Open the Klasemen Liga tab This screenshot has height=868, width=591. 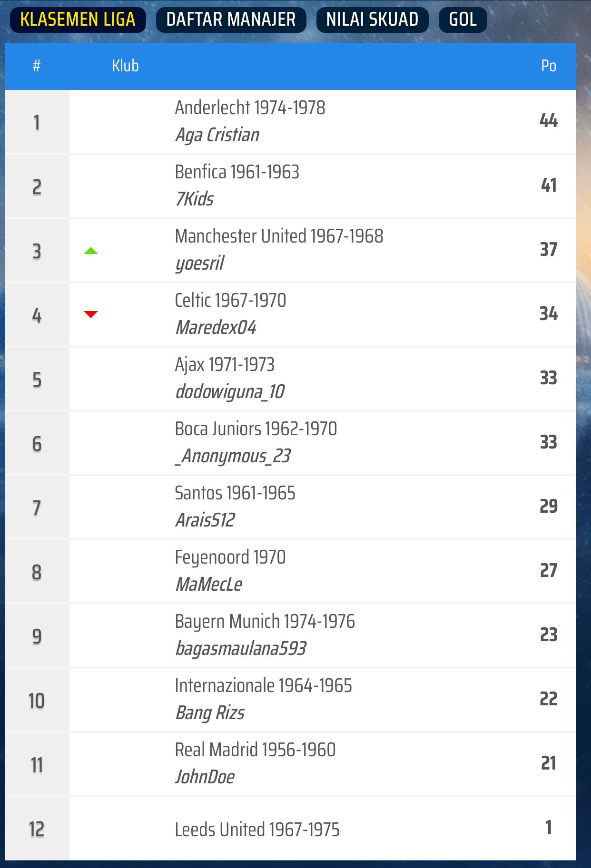tap(78, 20)
